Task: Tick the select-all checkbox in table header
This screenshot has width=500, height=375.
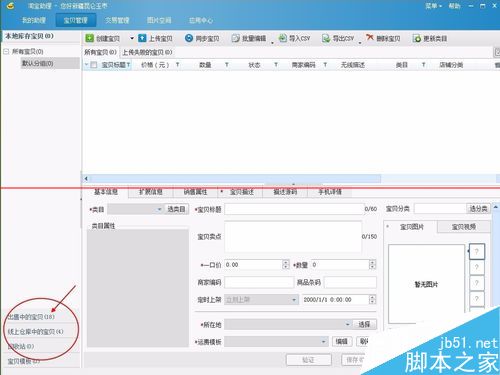Action: [x=94, y=65]
